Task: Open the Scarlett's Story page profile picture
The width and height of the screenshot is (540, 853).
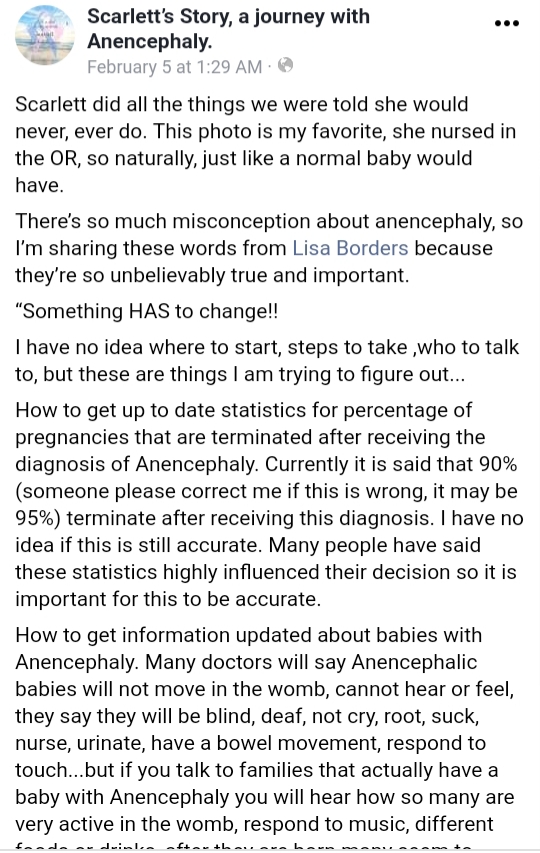Action: (45, 35)
